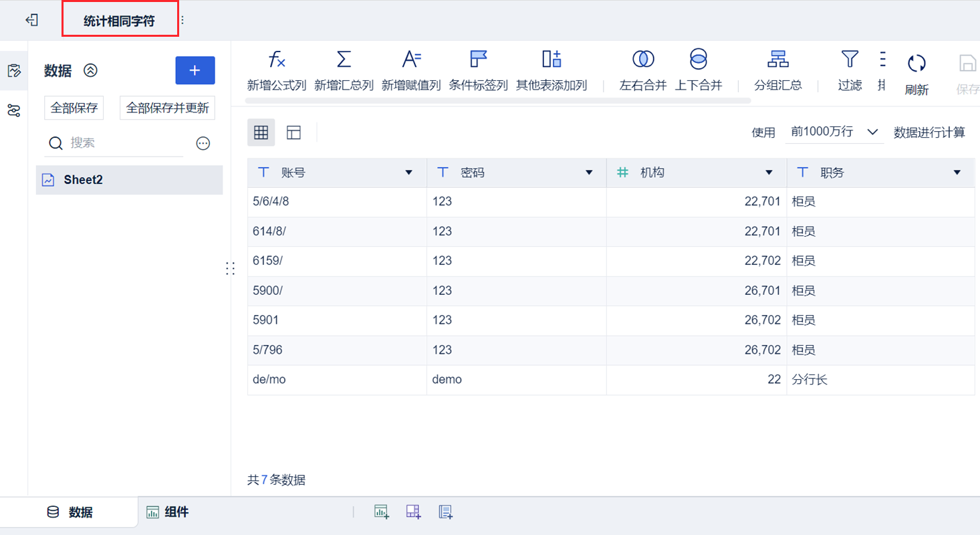Click 分组汇总 tool
Viewport: 980px width, 535px height.
(x=778, y=70)
